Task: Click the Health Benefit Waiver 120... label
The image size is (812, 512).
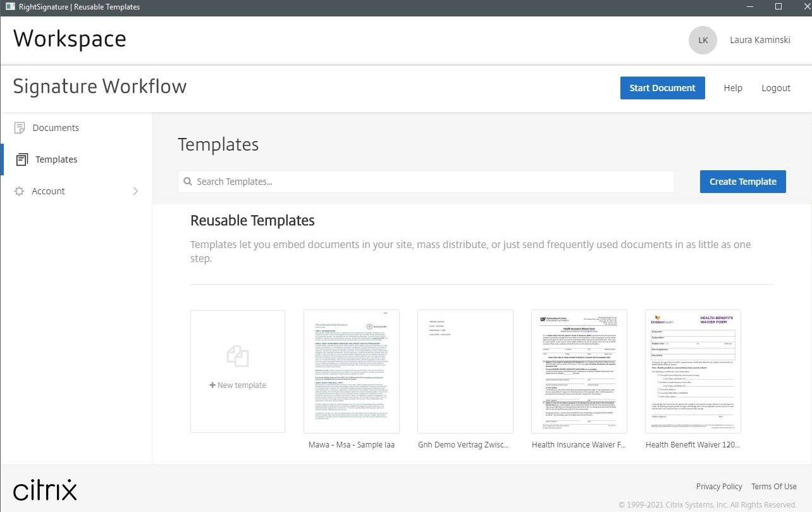Action: [x=692, y=445]
